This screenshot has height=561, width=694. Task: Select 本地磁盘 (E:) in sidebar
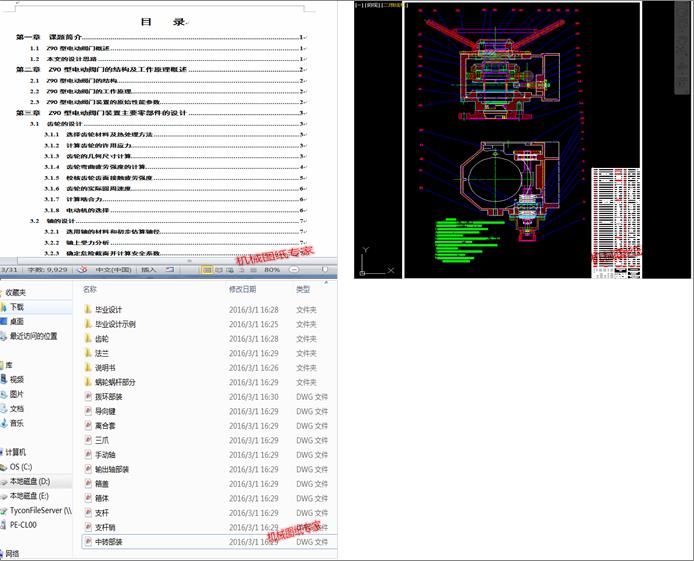pos(29,496)
